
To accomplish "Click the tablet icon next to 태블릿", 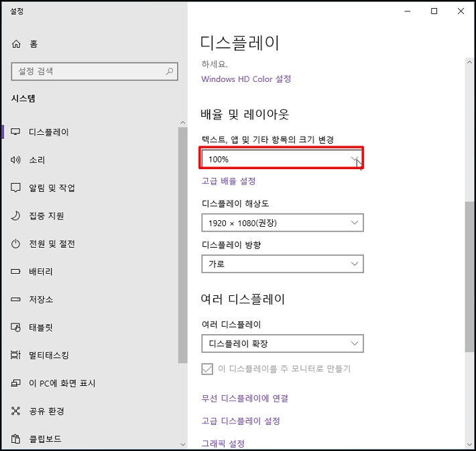I will point(15,328).
